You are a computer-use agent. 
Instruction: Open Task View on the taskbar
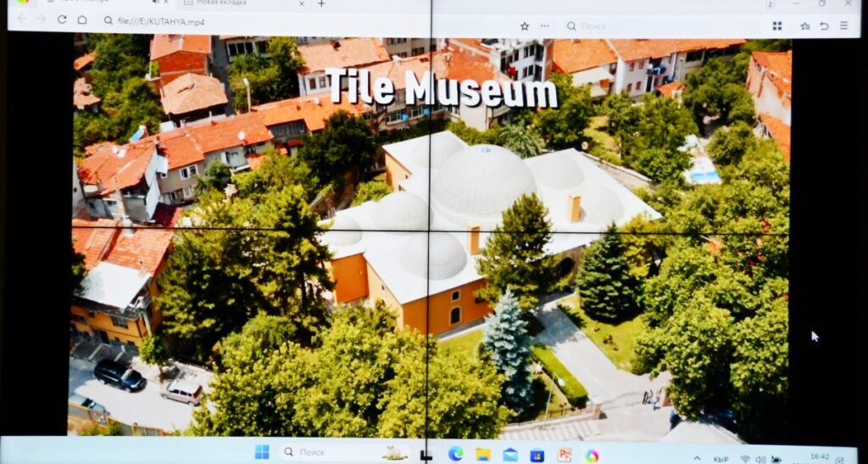click(426, 456)
